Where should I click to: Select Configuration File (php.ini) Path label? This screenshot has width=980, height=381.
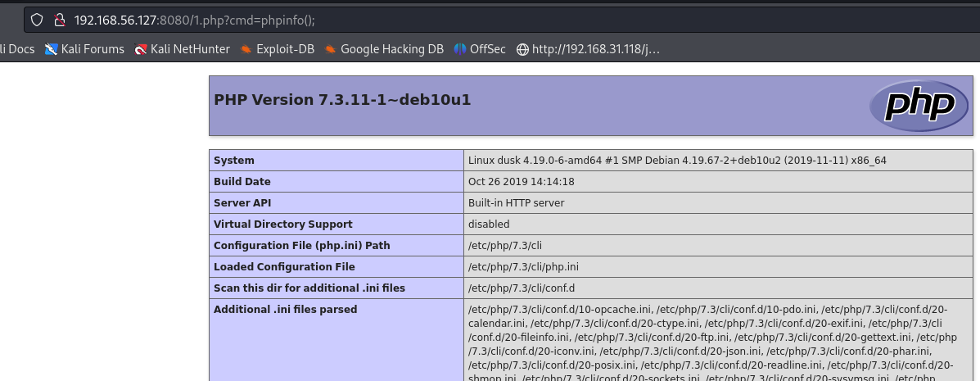[x=302, y=245]
